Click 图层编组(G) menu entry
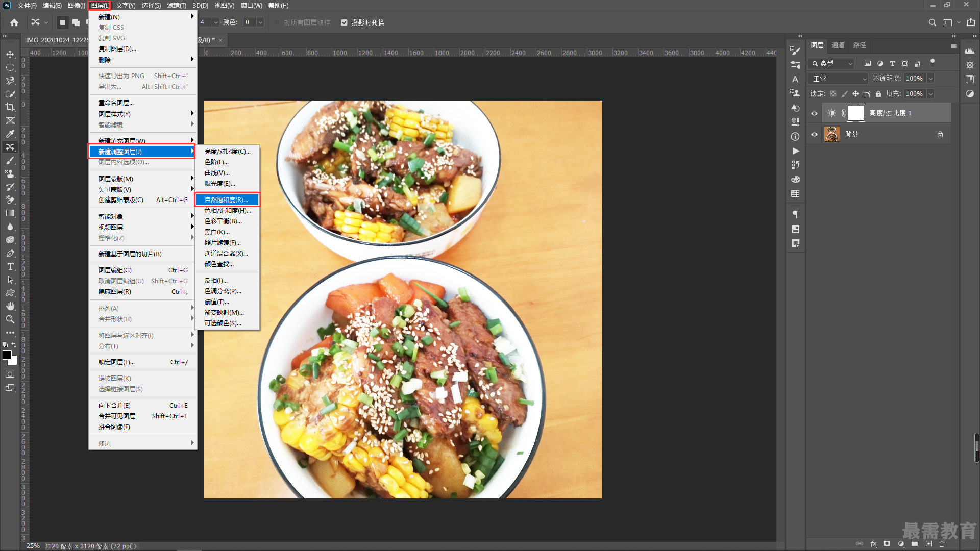The width and height of the screenshot is (980, 551). click(x=143, y=270)
